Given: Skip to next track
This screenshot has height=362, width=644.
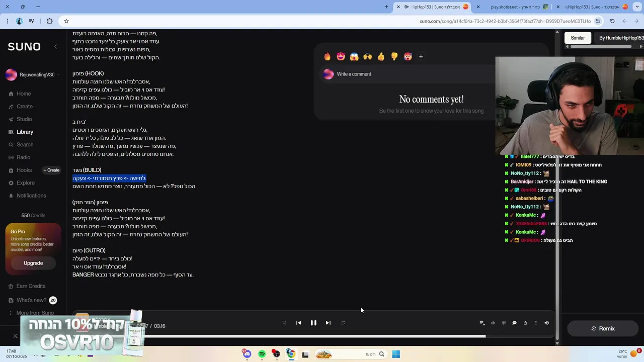Looking at the screenshot, I should point(328,323).
